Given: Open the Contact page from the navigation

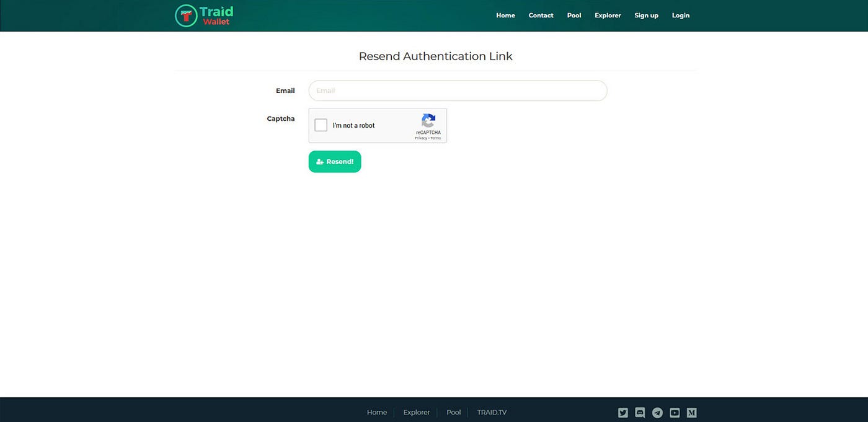Looking at the screenshot, I should (x=541, y=15).
